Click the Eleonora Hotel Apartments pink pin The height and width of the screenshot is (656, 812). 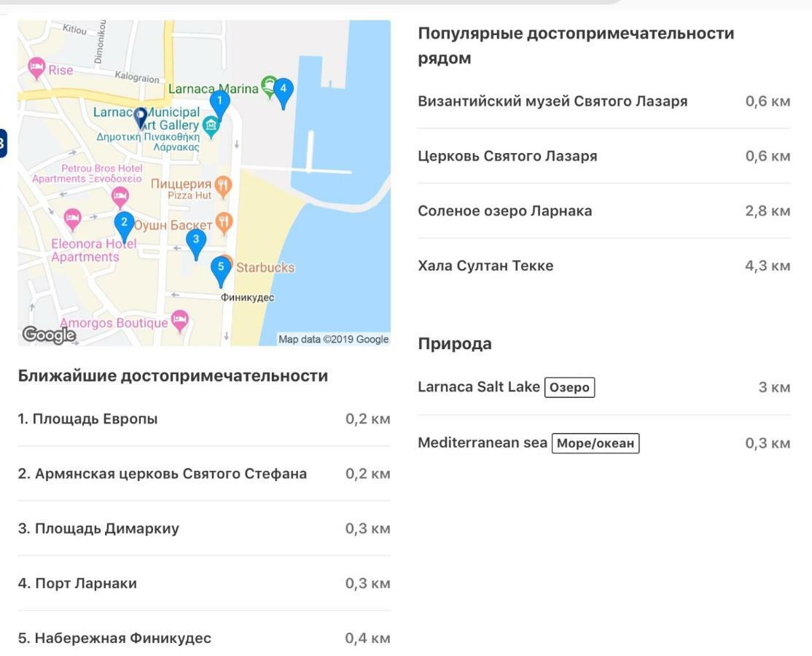pyautogui.click(x=72, y=219)
